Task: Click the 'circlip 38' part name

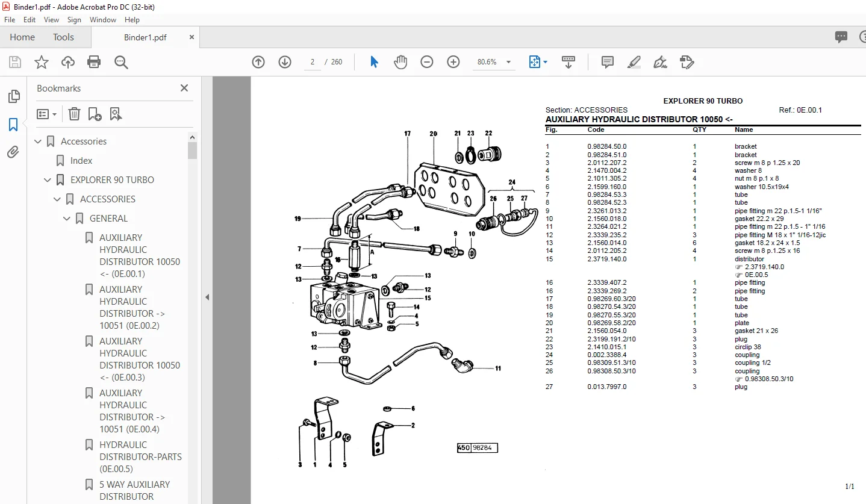Action: pyautogui.click(x=747, y=347)
